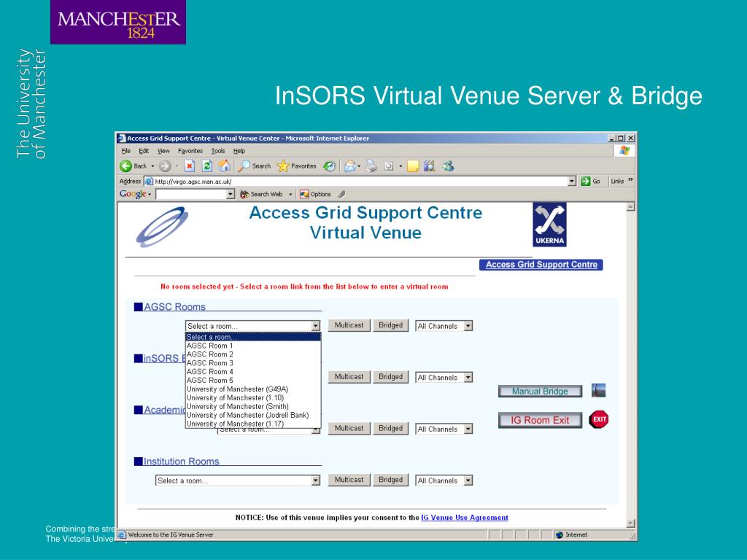Image resolution: width=747 pixels, height=560 pixels.
Task: Open the View menu
Action: coord(163,151)
